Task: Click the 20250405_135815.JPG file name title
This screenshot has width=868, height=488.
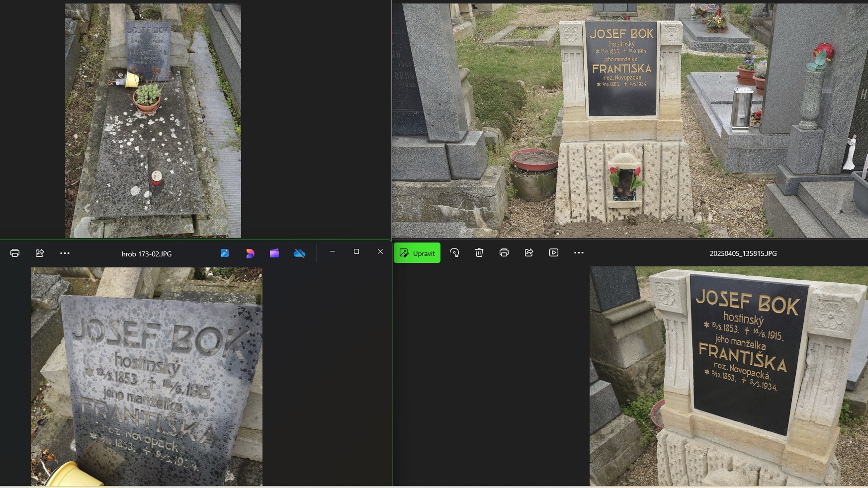Action: 743,253
